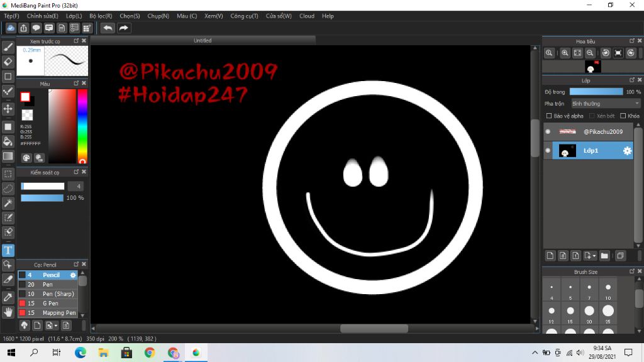This screenshot has height=362, width=644.
Task: Add a new brush in brush panel
Action: [x=37, y=326]
